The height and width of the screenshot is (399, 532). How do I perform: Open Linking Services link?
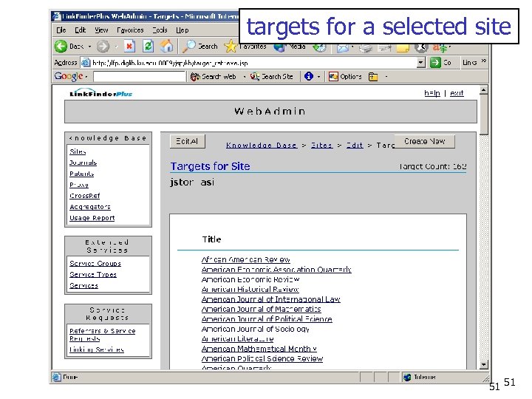coord(97,349)
